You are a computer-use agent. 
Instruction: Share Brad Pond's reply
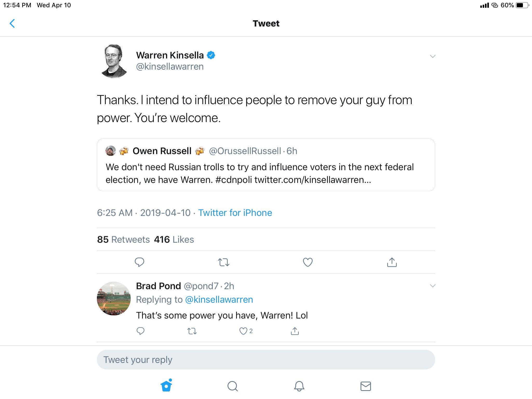click(295, 331)
